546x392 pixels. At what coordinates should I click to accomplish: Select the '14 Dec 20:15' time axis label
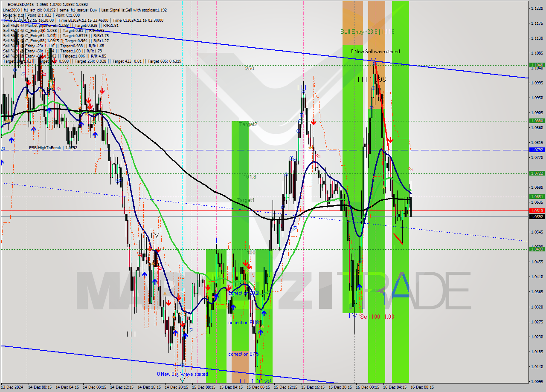tap(177, 387)
